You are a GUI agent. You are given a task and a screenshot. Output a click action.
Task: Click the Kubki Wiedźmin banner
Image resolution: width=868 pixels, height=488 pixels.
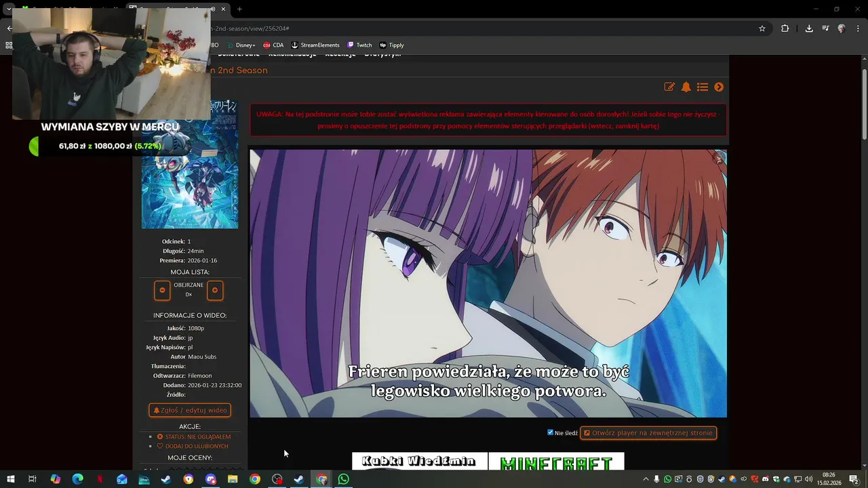coord(419,462)
